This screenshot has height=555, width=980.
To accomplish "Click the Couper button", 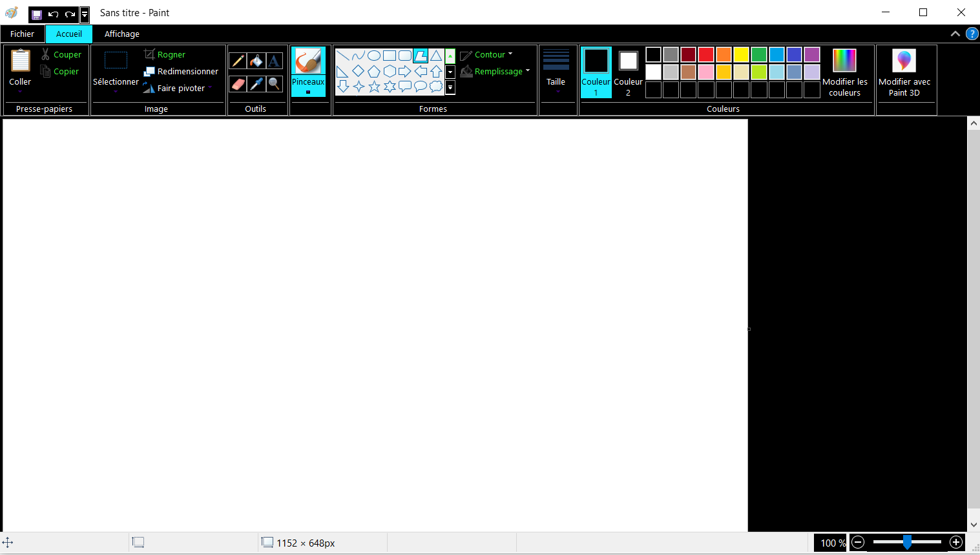I will click(x=61, y=55).
